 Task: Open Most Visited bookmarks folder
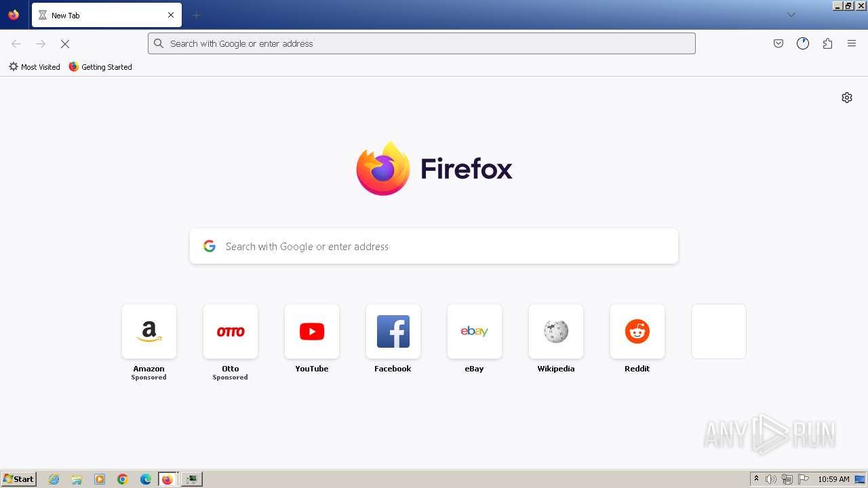click(34, 67)
